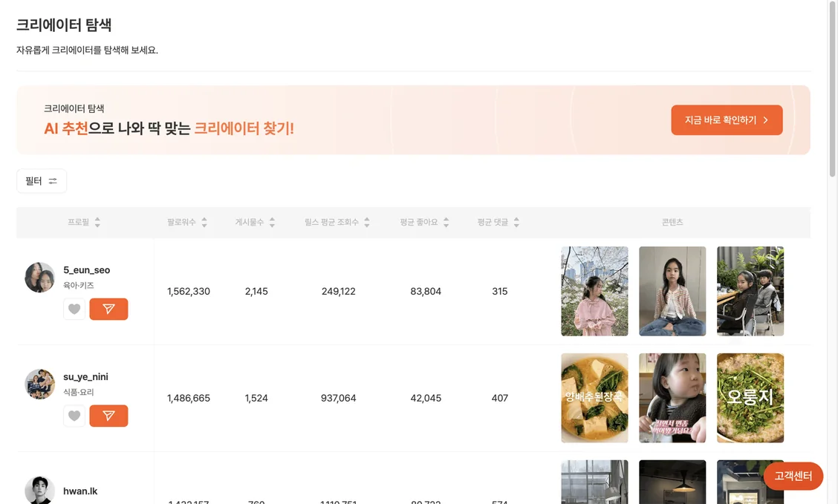Image resolution: width=838 pixels, height=504 pixels.
Task: View 5_eun_seo girl sitting cross-legged thumbnail
Action: point(672,291)
